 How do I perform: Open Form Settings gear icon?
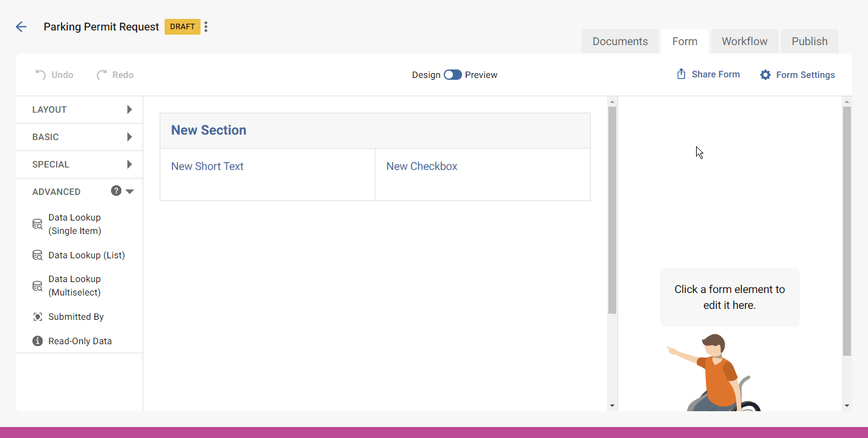[x=766, y=75]
